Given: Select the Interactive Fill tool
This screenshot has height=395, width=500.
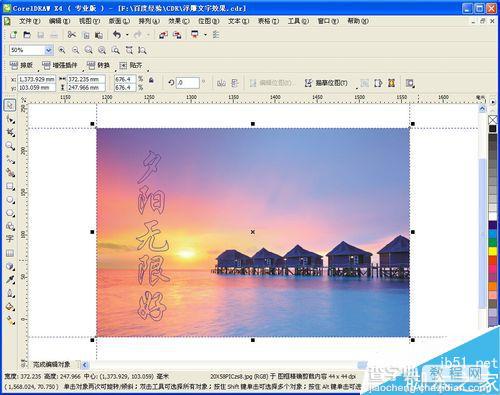Looking at the screenshot, I should pos(10,320).
